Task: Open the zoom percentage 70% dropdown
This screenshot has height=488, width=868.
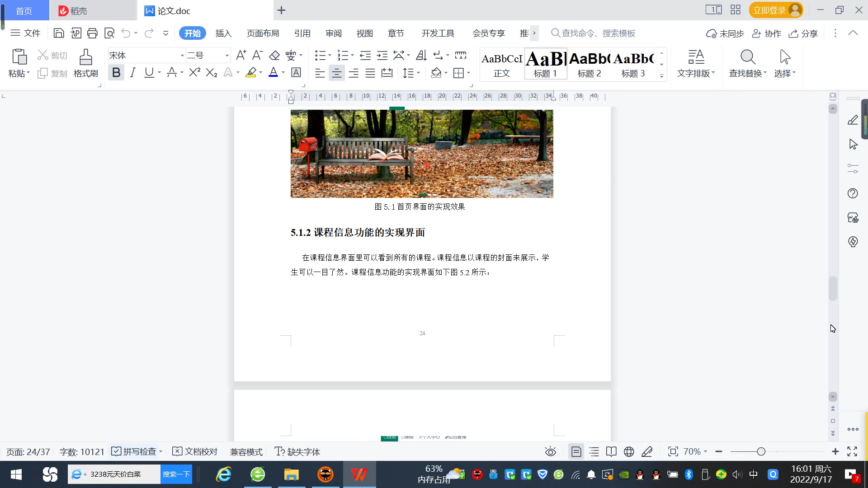Action: tap(695, 451)
